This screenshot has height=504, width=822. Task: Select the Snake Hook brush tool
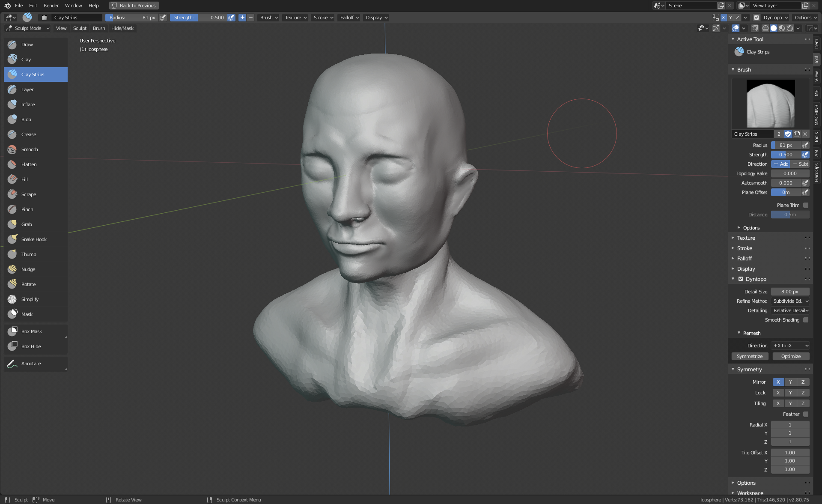pyautogui.click(x=34, y=239)
